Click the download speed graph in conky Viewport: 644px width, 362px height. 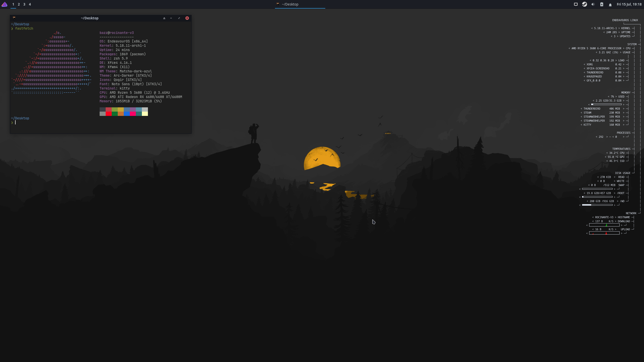coord(604,225)
